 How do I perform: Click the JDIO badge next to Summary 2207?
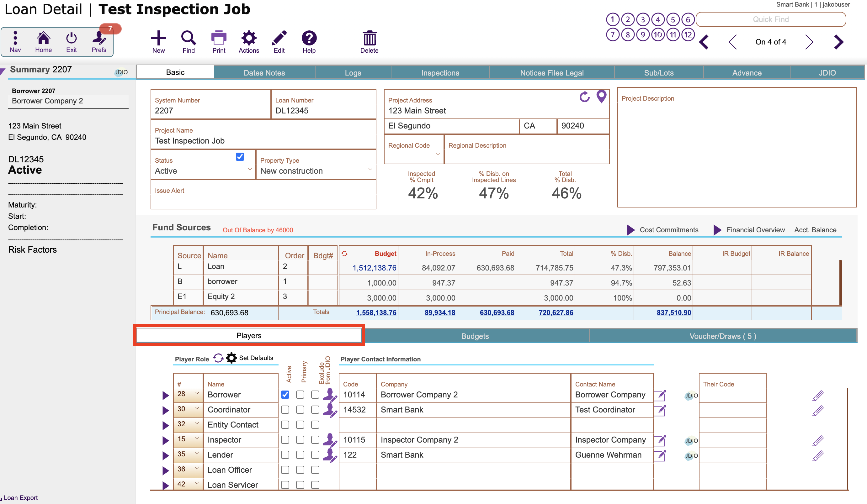point(121,72)
